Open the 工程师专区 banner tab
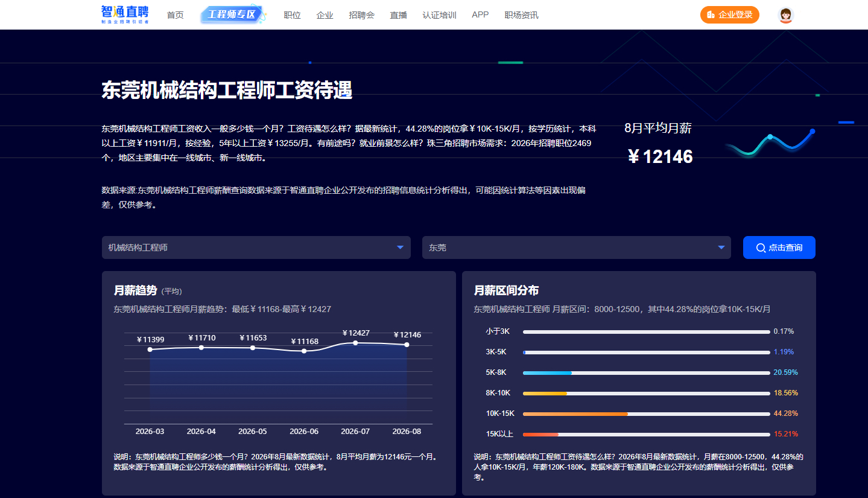This screenshot has width=868, height=498. point(232,14)
